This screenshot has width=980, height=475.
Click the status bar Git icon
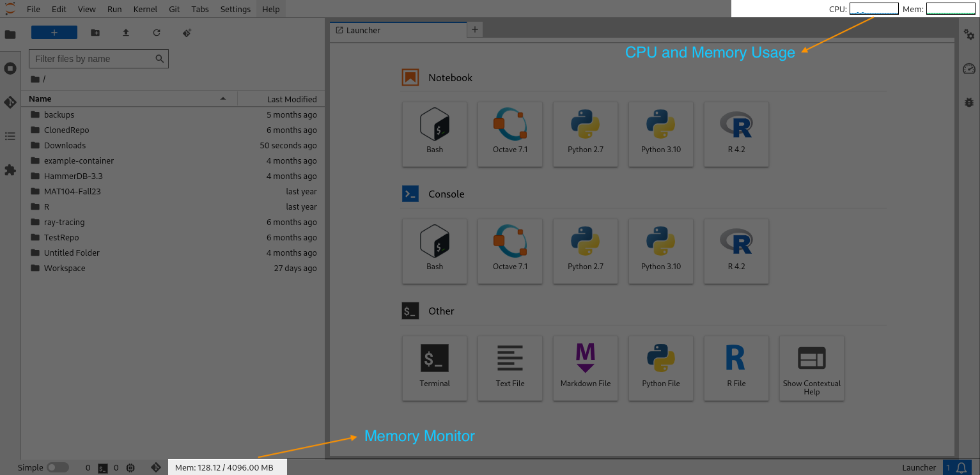click(x=155, y=467)
